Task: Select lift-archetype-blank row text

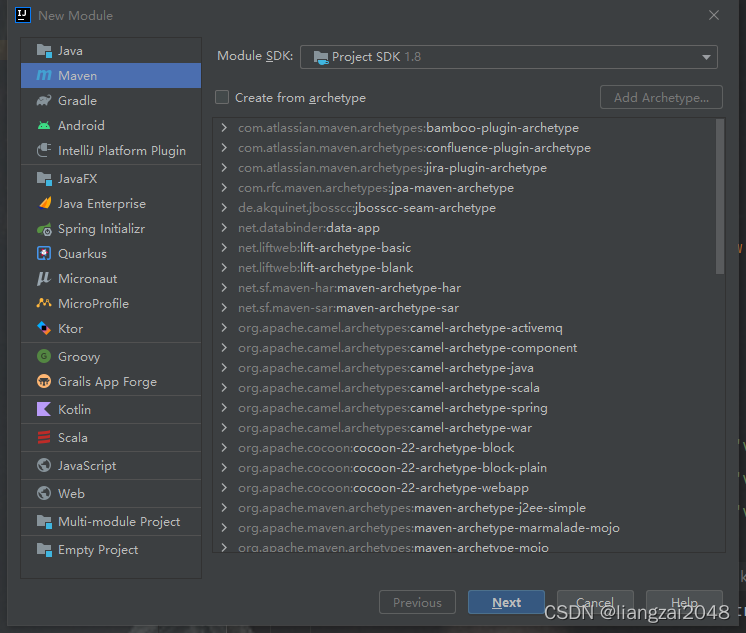Action: tap(325, 267)
